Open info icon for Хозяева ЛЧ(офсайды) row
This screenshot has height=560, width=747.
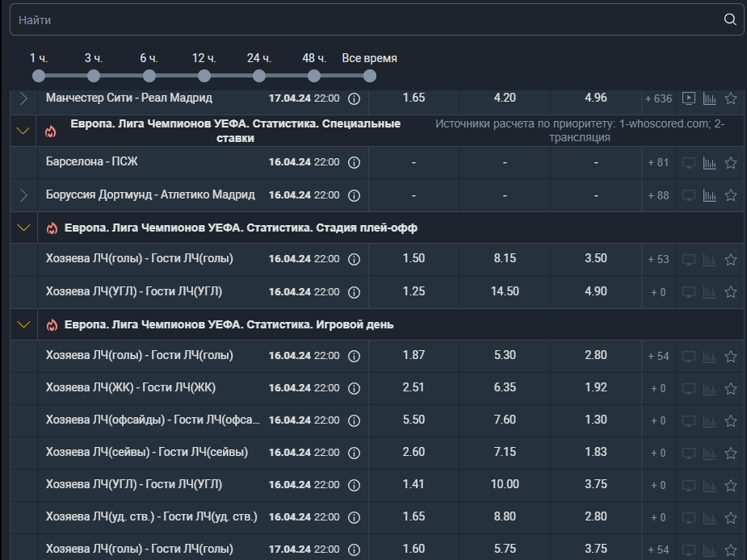click(x=354, y=420)
